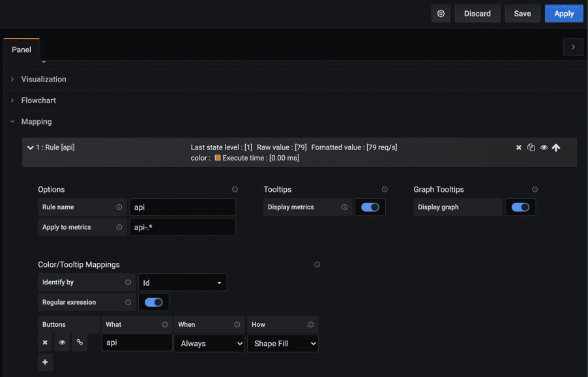The image size is (588, 377).
Task: Discard the panel changes
Action: (x=477, y=14)
